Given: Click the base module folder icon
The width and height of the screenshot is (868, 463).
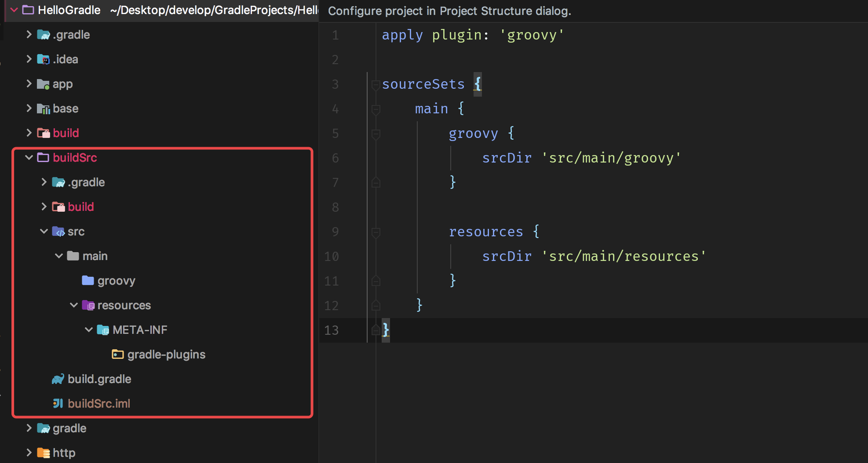Looking at the screenshot, I should tap(43, 109).
